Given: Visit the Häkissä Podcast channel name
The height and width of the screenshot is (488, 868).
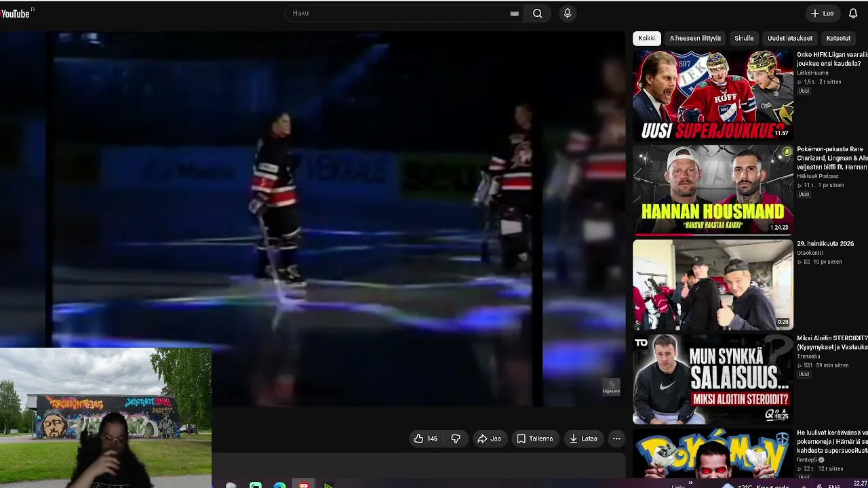Looking at the screenshot, I should click(818, 176).
